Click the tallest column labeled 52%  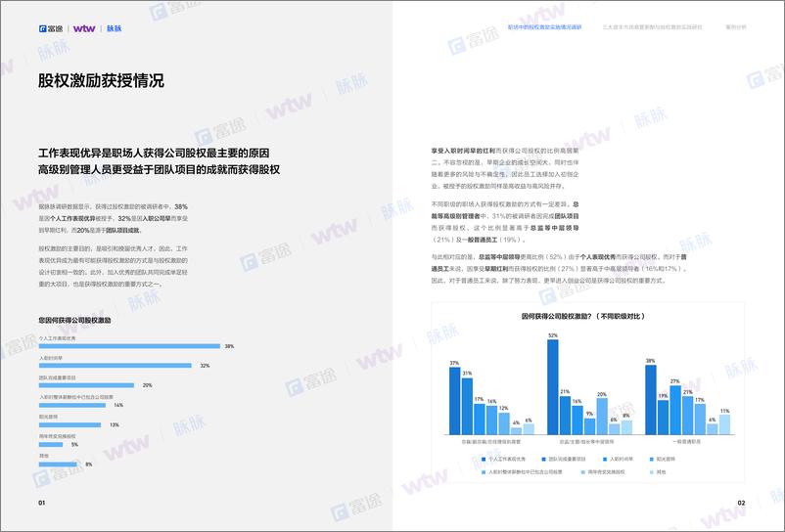553,387
